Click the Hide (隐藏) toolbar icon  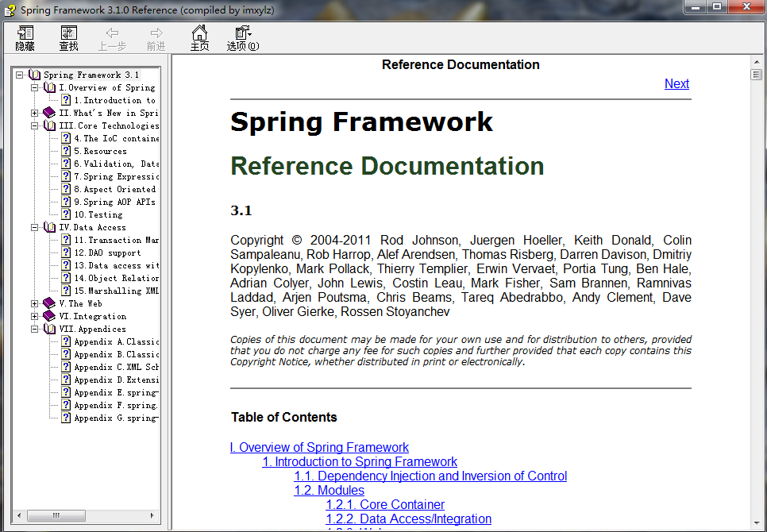[x=25, y=33]
